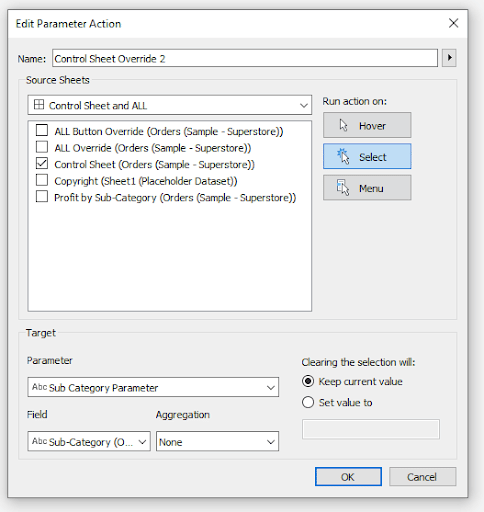Click the Abc icon in Parameter dropdown
This screenshot has height=512, width=484.
(39, 387)
